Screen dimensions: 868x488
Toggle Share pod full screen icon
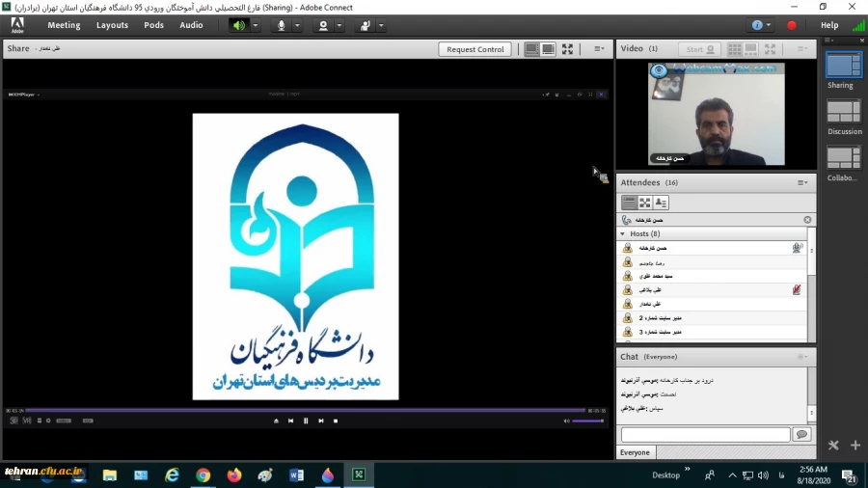coord(567,49)
